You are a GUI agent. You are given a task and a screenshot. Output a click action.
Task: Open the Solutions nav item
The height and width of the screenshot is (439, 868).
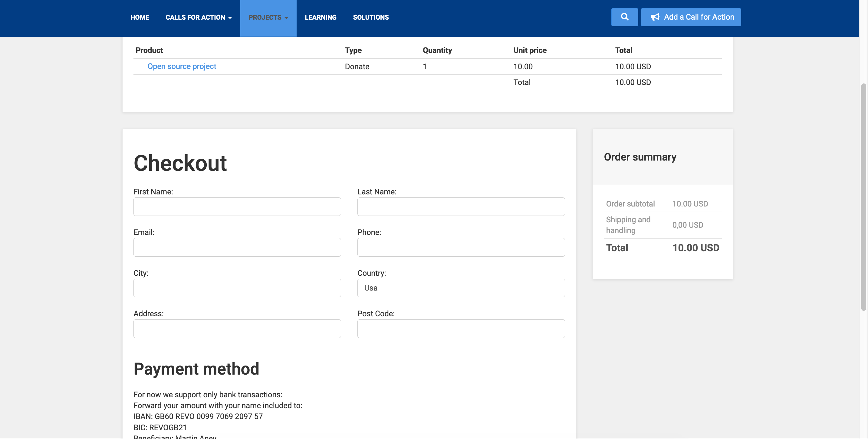pyautogui.click(x=371, y=17)
